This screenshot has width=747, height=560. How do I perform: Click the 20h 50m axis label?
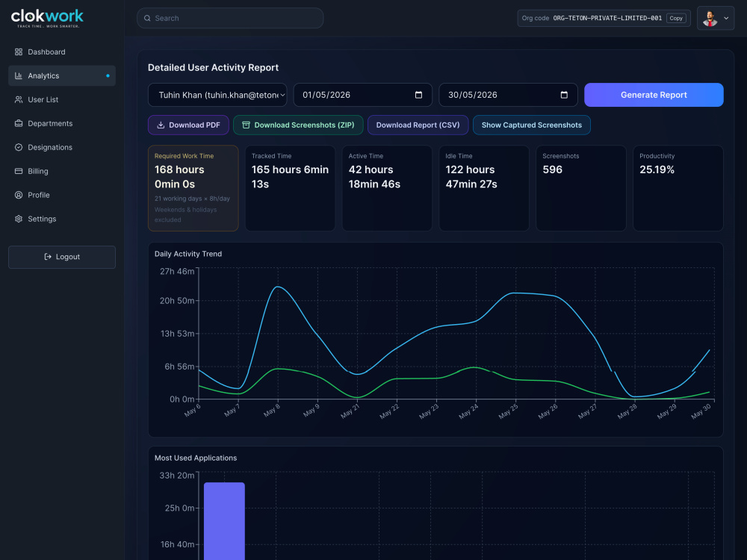pyautogui.click(x=177, y=300)
